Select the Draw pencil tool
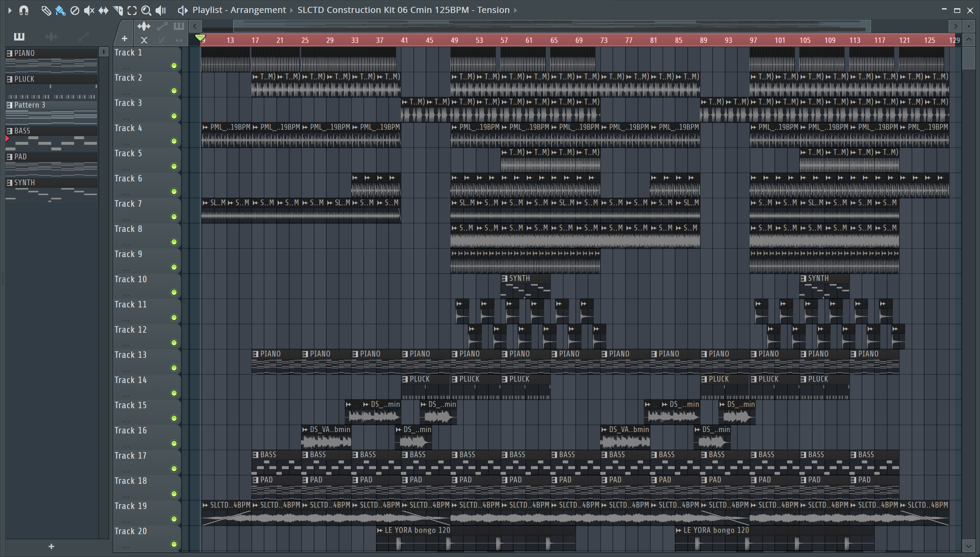980x557 pixels. [x=46, y=10]
